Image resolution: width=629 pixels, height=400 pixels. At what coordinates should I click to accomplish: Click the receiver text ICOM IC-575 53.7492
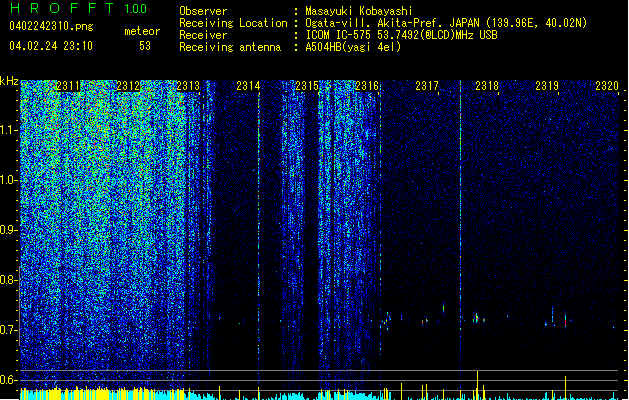coord(401,35)
